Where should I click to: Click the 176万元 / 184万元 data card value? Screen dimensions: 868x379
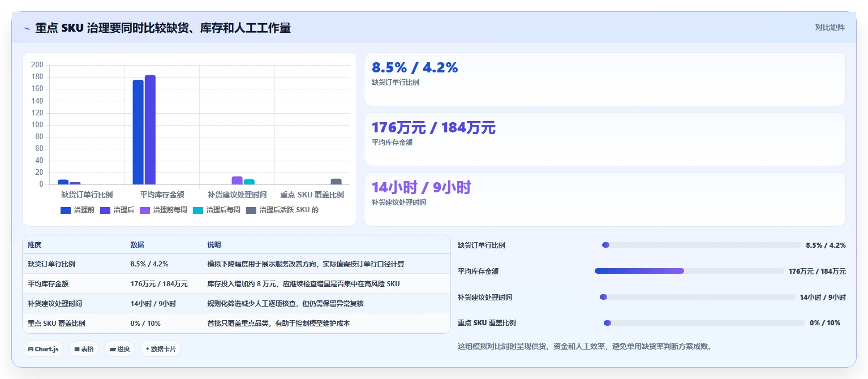(x=433, y=128)
